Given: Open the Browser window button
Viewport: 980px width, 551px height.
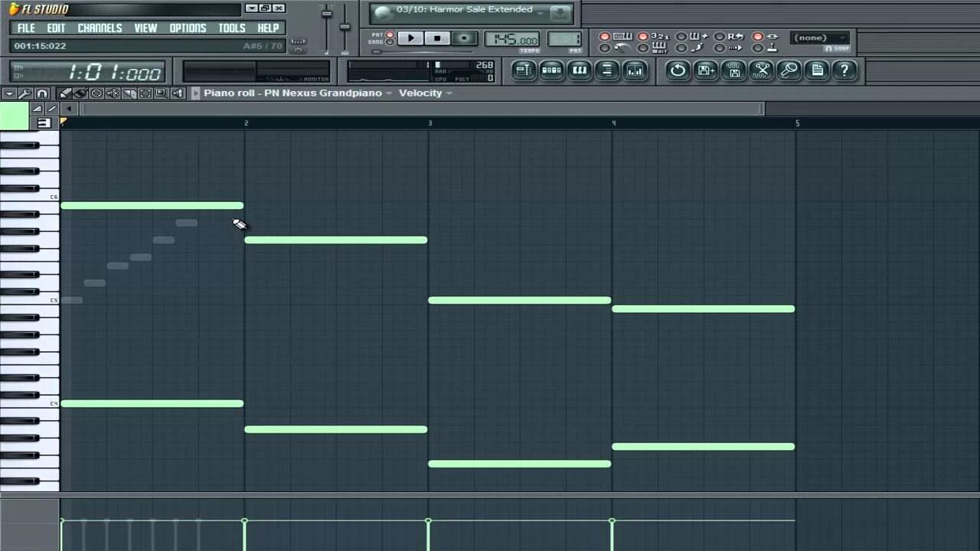Looking at the screenshot, I should click(607, 70).
